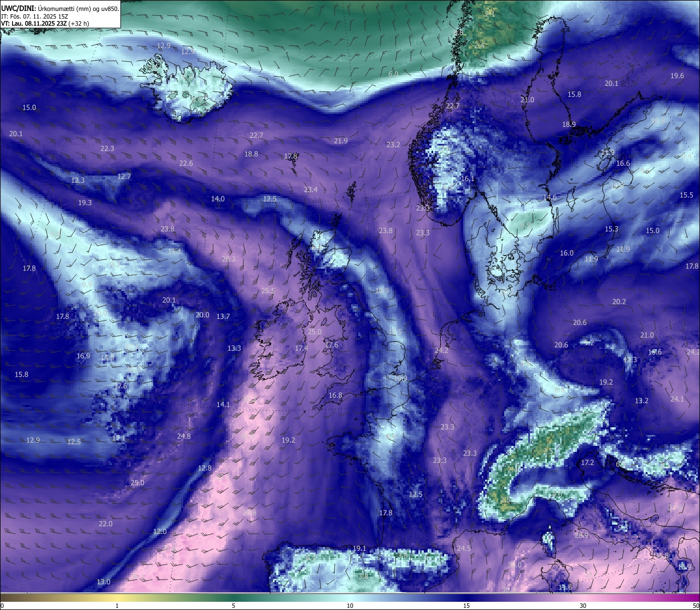Click the map value 16.8
700x610 pixels.
pyautogui.click(x=335, y=395)
